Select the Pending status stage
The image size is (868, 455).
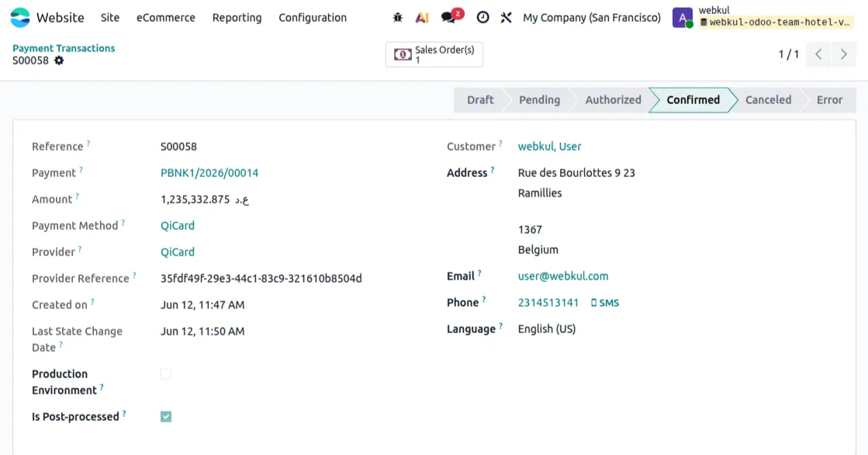pos(539,99)
